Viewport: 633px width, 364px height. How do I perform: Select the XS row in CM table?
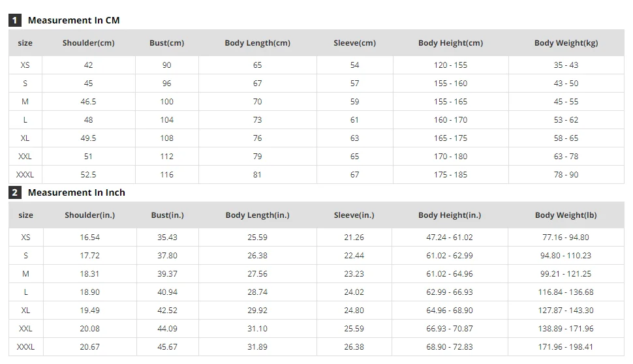point(25,65)
